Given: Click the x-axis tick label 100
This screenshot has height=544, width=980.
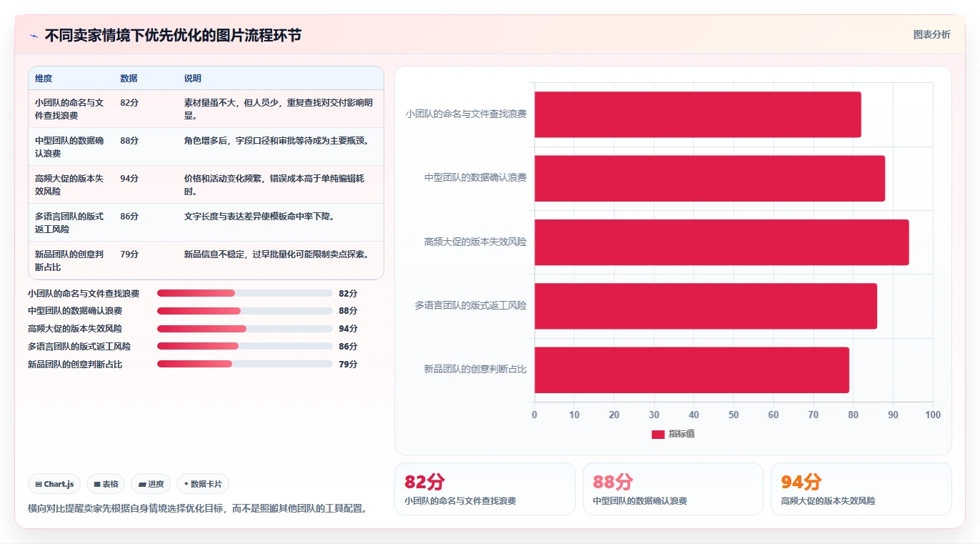Looking at the screenshot, I should [x=933, y=415].
